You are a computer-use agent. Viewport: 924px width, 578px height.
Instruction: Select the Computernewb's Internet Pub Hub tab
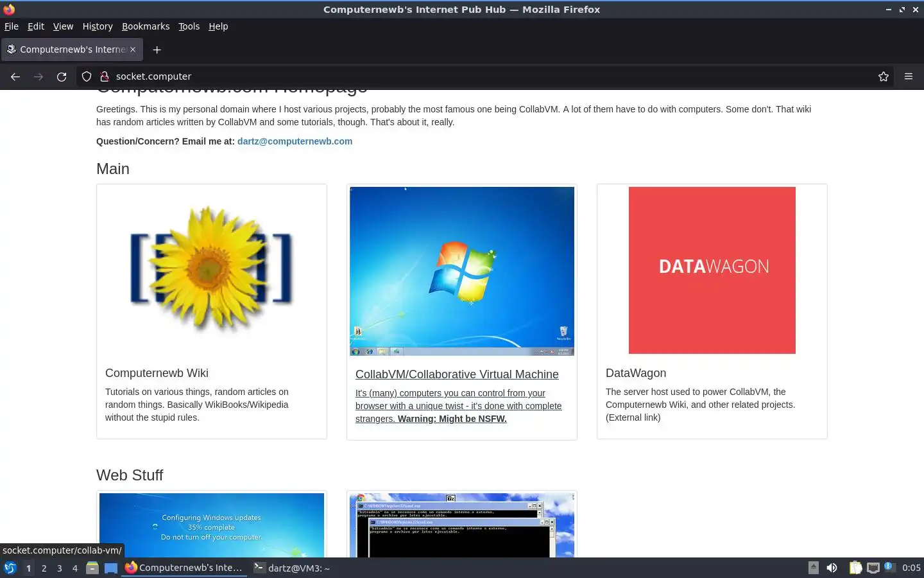72,49
